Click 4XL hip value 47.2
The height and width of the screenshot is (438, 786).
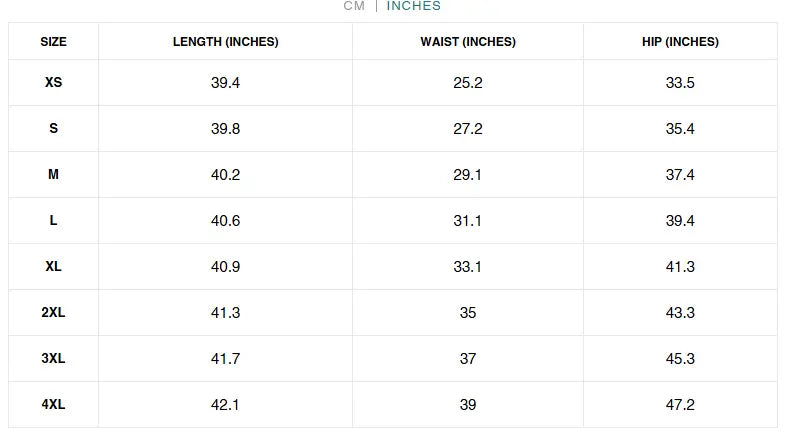(680, 405)
